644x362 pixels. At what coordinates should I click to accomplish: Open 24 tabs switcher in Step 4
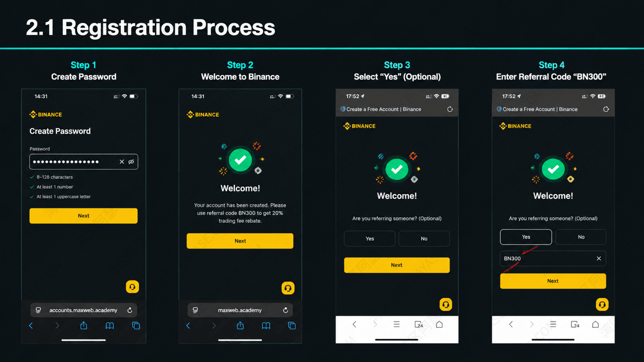coord(575,324)
